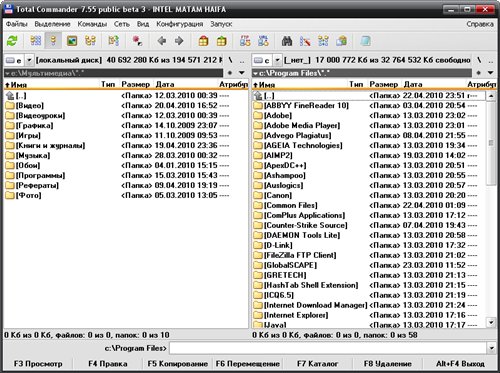
Task: Click the thumbnail view picture icon
Action: tap(72, 41)
